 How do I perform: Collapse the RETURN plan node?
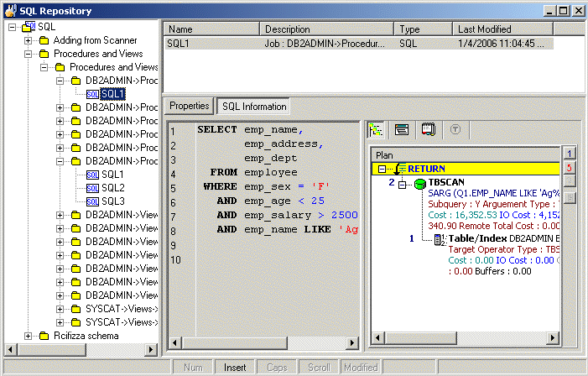click(x=383, y=169)
